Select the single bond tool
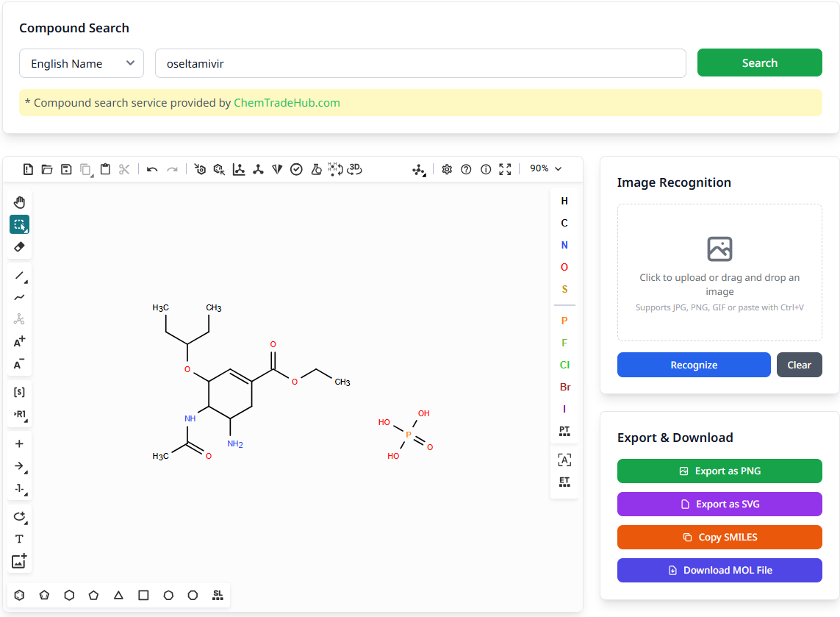The image size is (840, 617). pos(19,276)
